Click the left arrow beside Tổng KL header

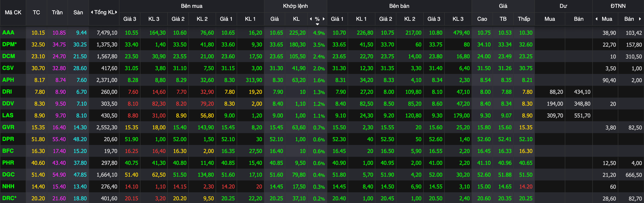92,12
